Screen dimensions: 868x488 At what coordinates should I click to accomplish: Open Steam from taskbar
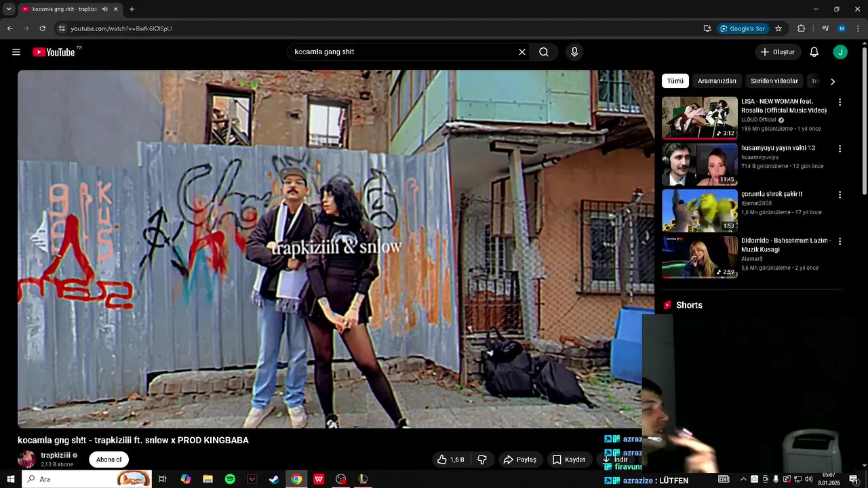(x=274, y=479)
